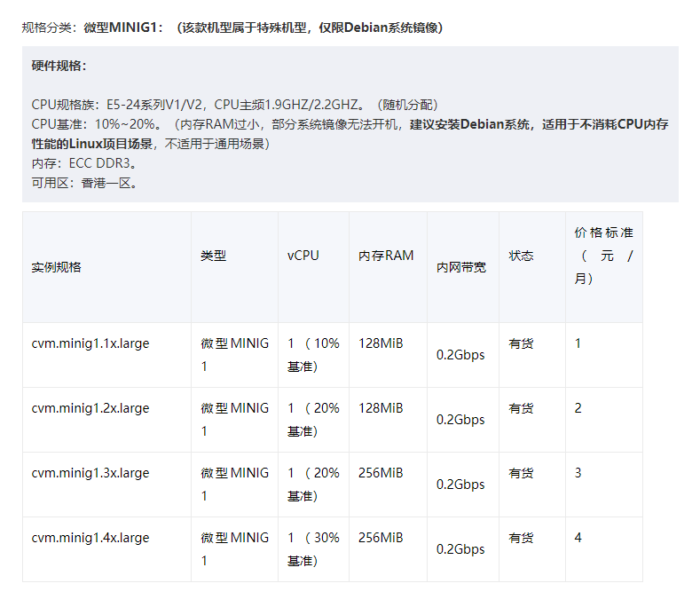Viewport: 700px width, 607px height.
Task: Click price 1 in the 1x.large row
Action: pyautogui.click(x=578, y=343)
